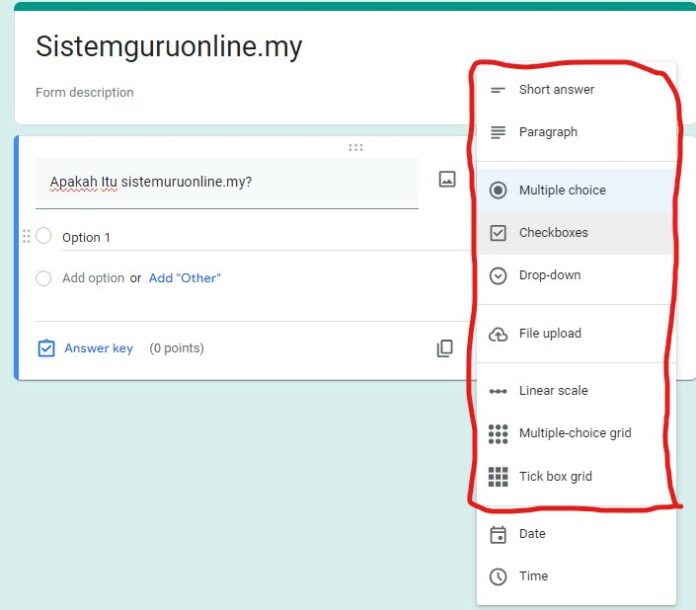The image size is (696, 610).
Task: Grab the question drag handle dots
Action: click(356, 147)
